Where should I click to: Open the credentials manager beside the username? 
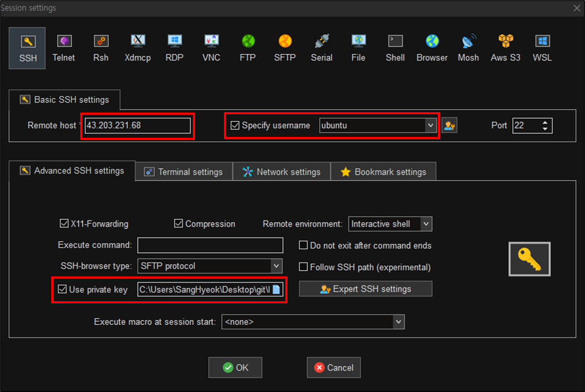pos(450,125)
